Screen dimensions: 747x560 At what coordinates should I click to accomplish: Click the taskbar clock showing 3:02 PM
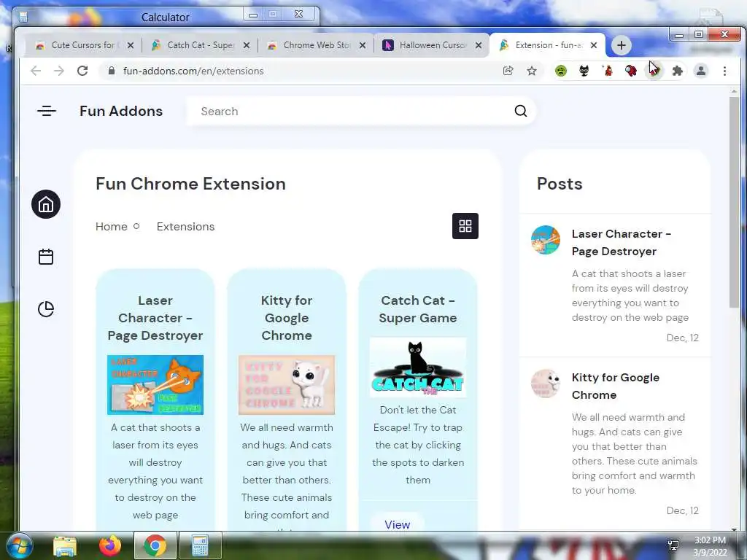[x=710, y=546]
